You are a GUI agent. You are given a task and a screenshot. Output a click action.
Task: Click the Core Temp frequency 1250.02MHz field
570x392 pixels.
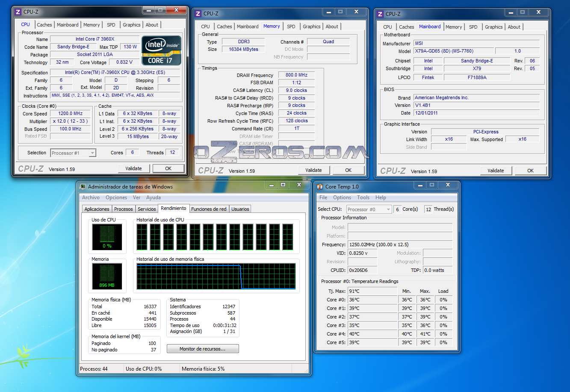coord(400,245)
